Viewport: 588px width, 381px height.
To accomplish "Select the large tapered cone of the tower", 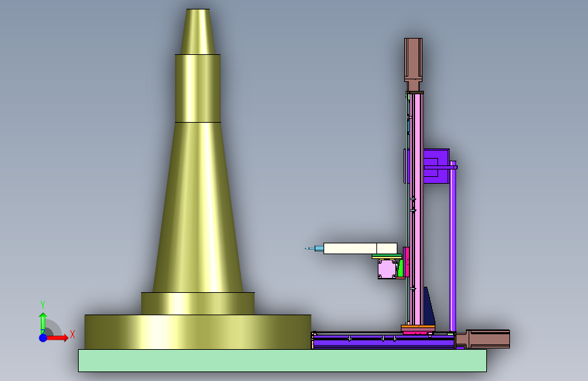I will tap(197, 207).
